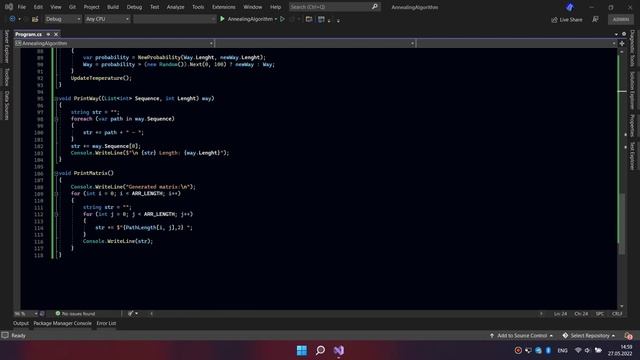This screenshot has height=360, width=640.
Task: Open the Help menu
Action: point(276,7)
